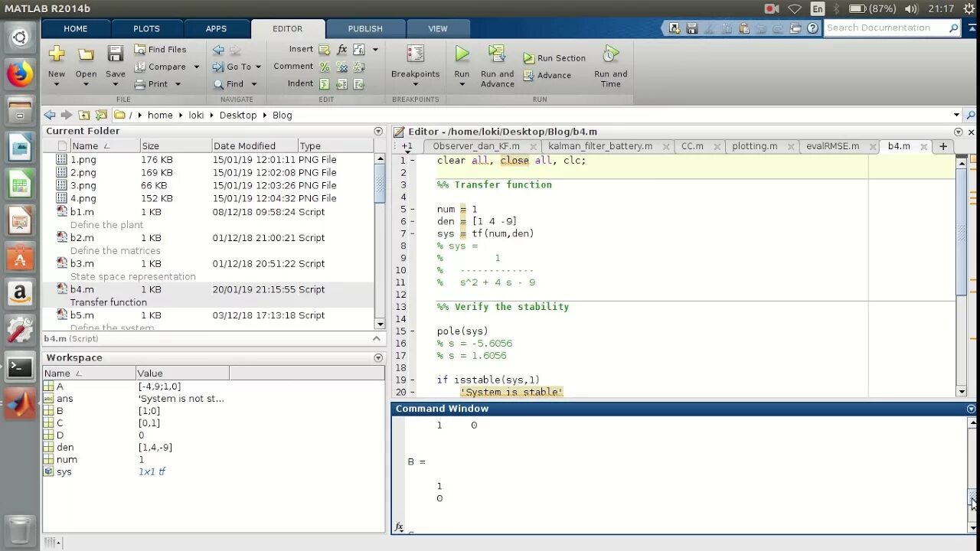
Task: Select the 3.png file row
Action: (208, 186)
